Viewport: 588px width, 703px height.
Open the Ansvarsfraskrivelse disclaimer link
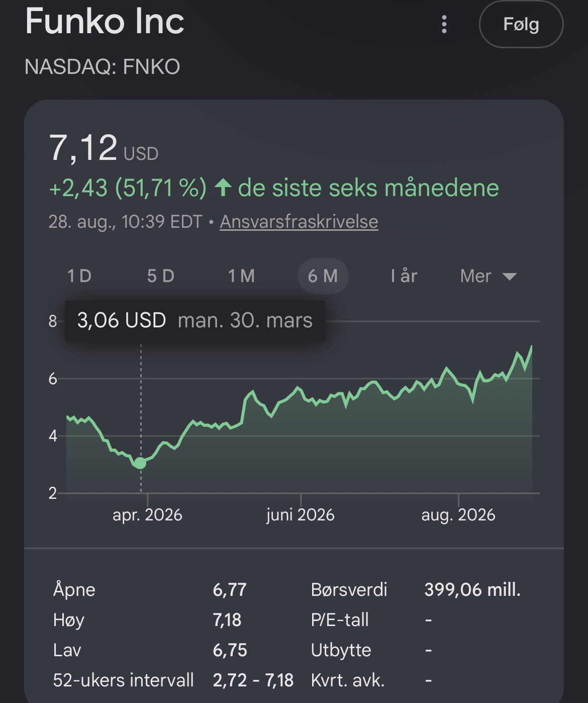[299, 222]
